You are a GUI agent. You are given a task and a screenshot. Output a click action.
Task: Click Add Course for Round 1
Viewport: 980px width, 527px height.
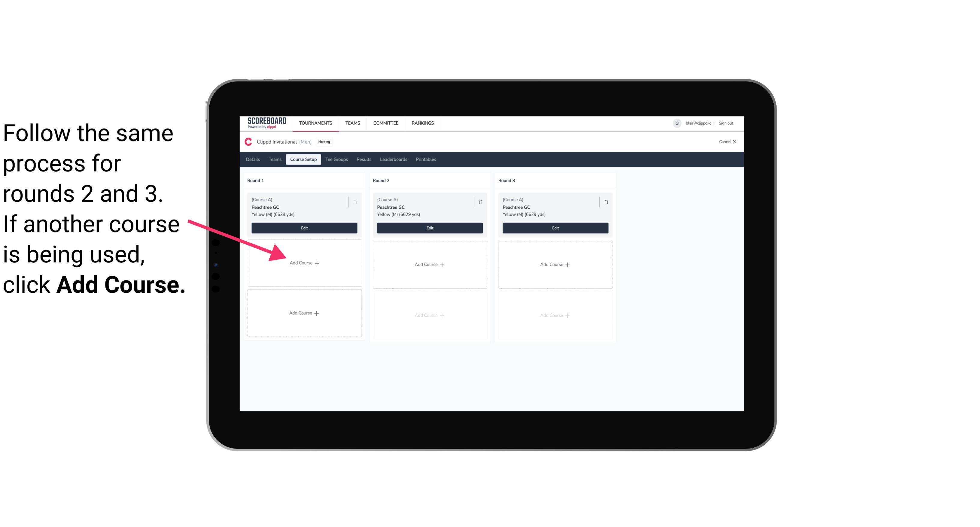(x=304, y=263)
